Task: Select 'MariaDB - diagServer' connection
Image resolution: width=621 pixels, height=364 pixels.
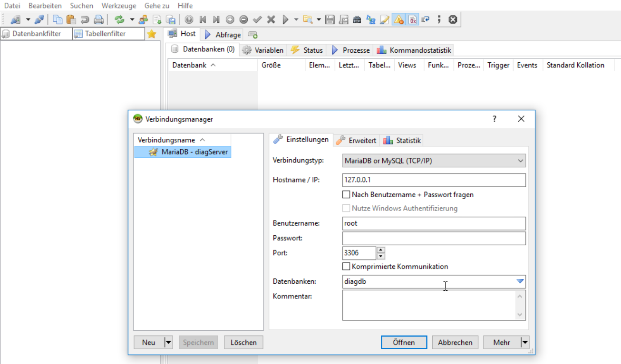Action: [183, 152]
